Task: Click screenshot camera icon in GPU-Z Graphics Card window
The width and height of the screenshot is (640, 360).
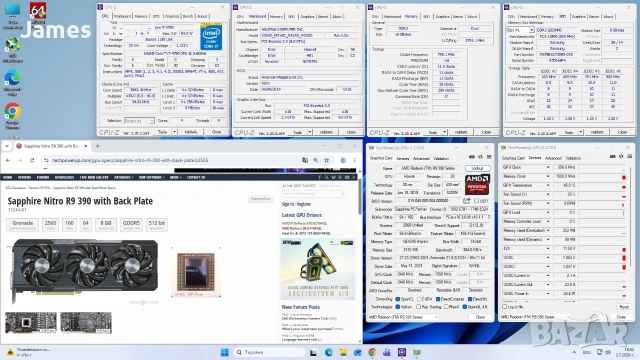Action: pos(472,157)
